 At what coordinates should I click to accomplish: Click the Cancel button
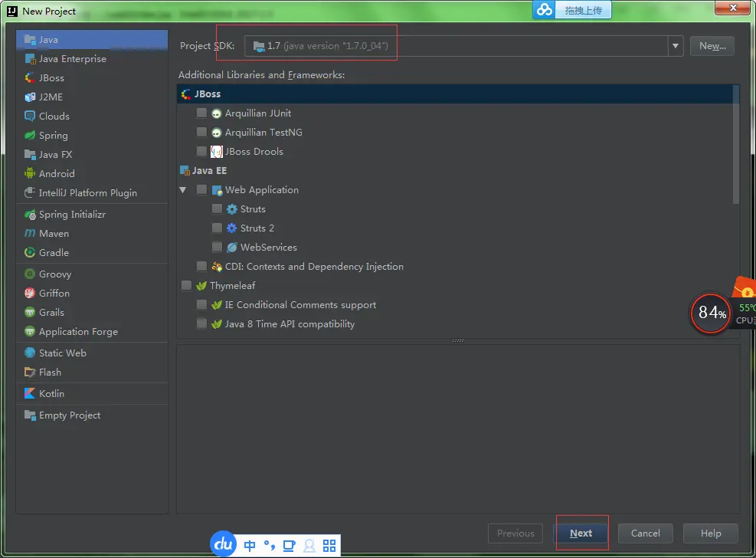[x=645, y=533]
